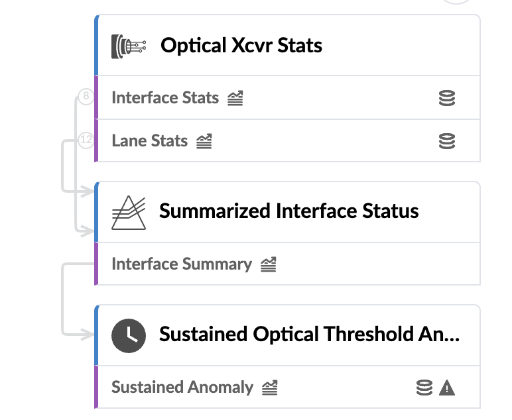512x420 pixels.
Task: Click the database icon on Lane Stats row
Action: tap(447, 141)
